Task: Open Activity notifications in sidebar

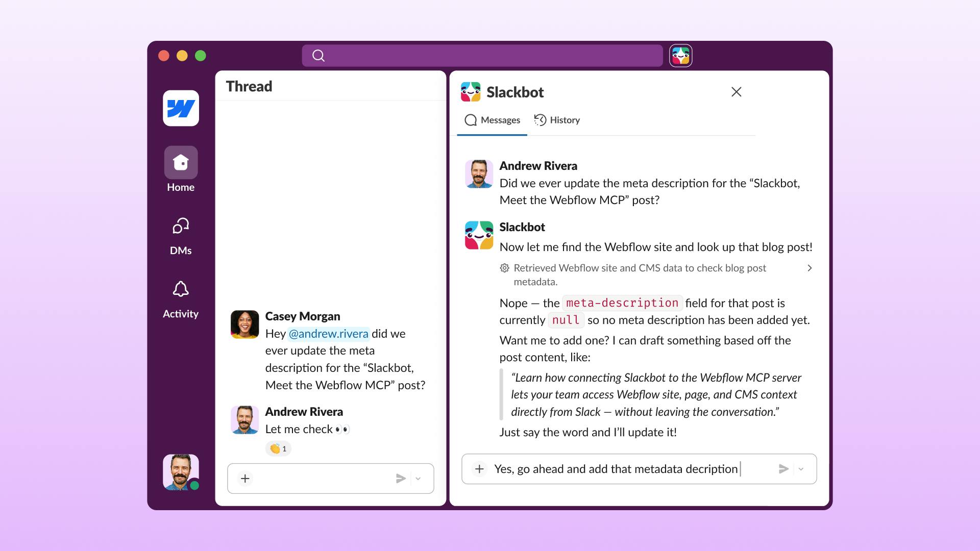Action: 181,300
